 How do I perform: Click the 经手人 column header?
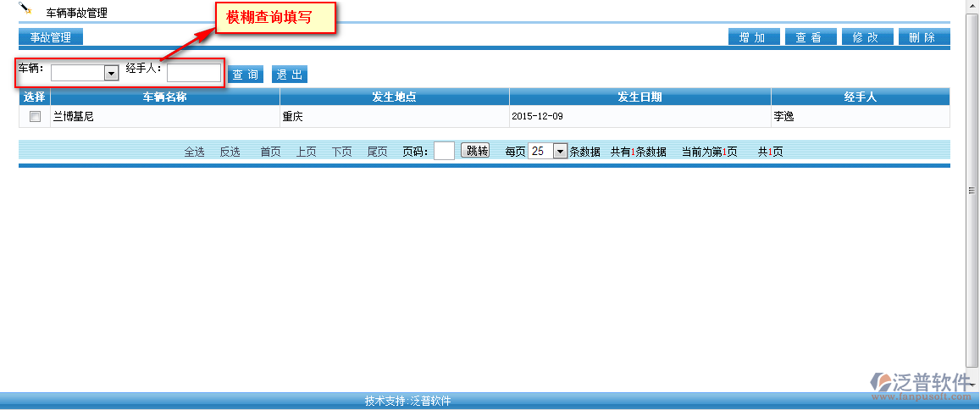[861, 97]
